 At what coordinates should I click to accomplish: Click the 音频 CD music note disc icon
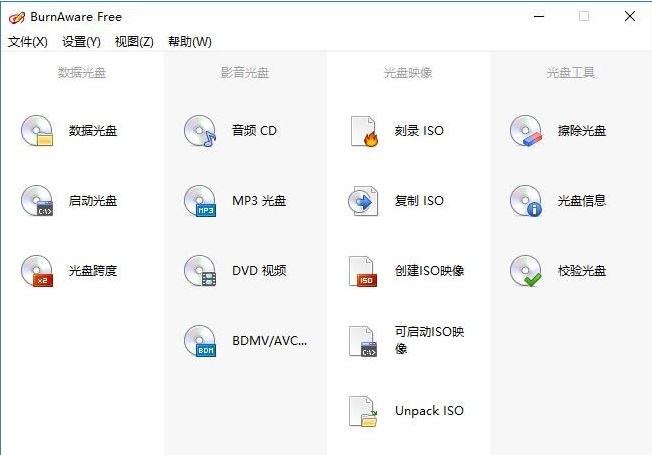(x=200, y=131)
